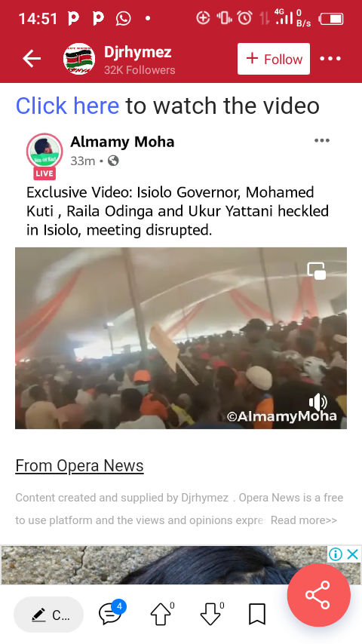The width and height of the screenshot is (362, 644).
Task: Tap the blue "Click here" link
Action: click(67, 106)
